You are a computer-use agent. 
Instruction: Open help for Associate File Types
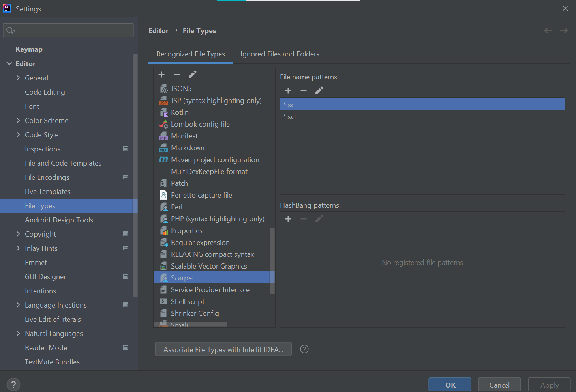click(x=304, y=349)
